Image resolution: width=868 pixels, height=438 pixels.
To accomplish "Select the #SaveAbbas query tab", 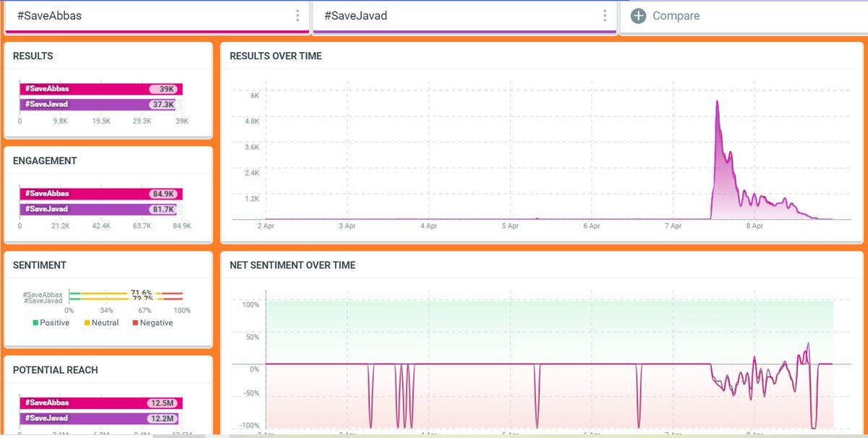I will point(156,16).
